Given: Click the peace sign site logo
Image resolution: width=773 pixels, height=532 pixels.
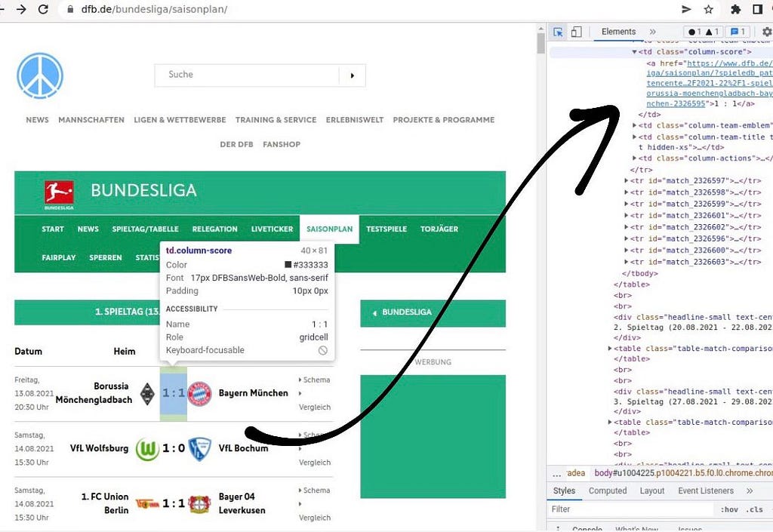Looking at the screenshot, I should pos(40,76).
